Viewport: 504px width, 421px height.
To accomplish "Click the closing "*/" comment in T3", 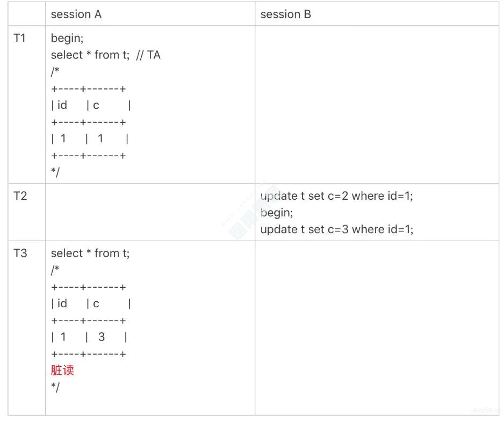I will pyautogui.click(x=55, y=387).
